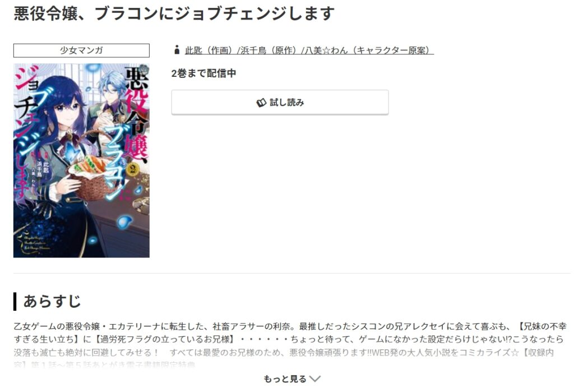
Task: Start the 試し読み trial reading
Action: tap(280, 103)
